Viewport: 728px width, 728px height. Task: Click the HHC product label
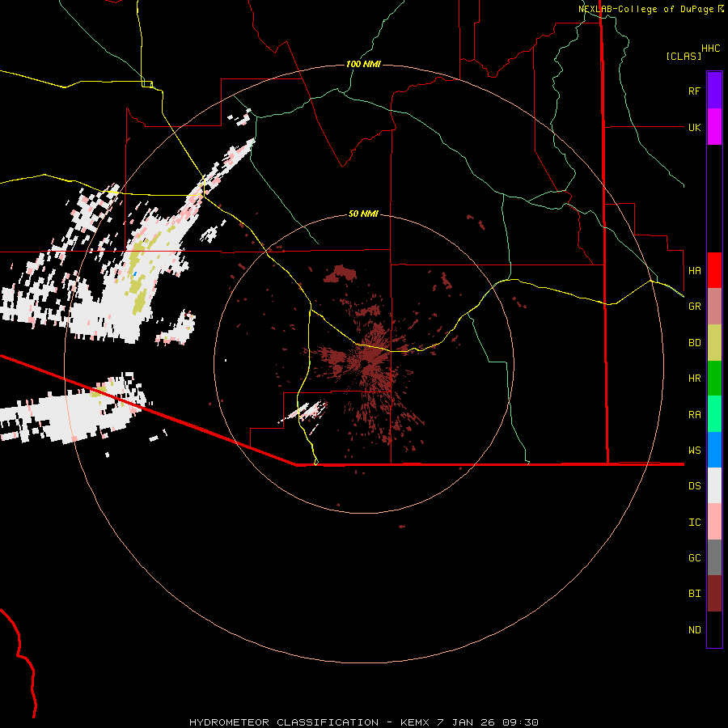710,49
